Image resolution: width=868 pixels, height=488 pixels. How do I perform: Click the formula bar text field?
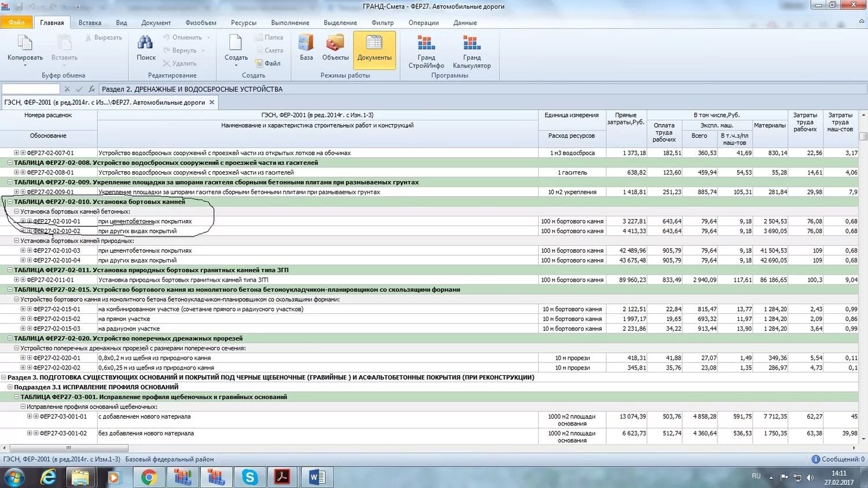click(x=483, y=89)
